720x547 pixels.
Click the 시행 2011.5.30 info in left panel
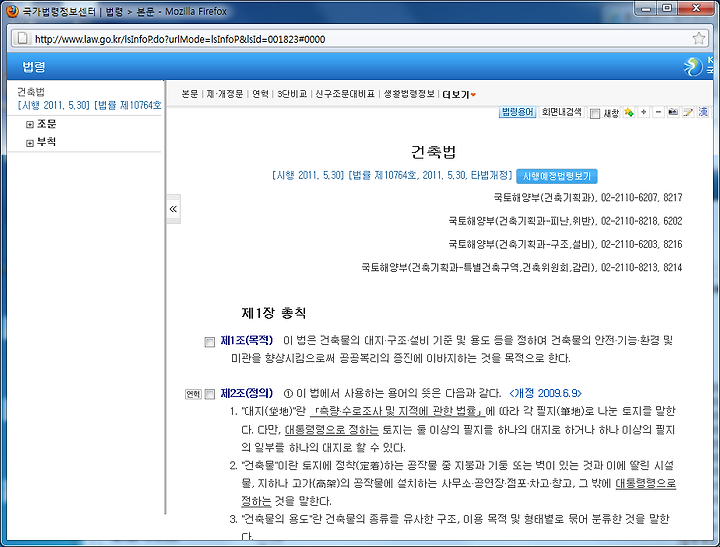click(x=90, y=105)
